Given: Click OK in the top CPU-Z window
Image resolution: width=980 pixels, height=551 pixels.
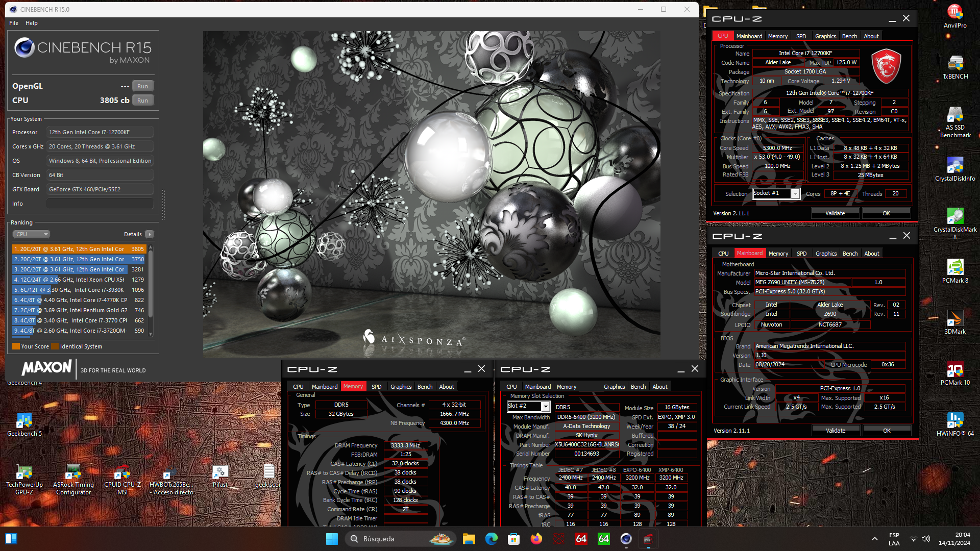Looking at the screenshot, I should 886,213.
